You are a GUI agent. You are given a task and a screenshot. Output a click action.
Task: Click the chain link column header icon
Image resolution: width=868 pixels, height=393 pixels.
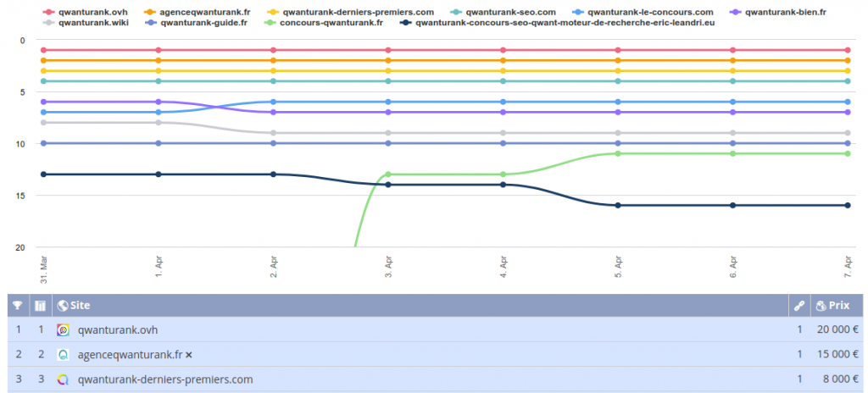click(x=798, y=306)
